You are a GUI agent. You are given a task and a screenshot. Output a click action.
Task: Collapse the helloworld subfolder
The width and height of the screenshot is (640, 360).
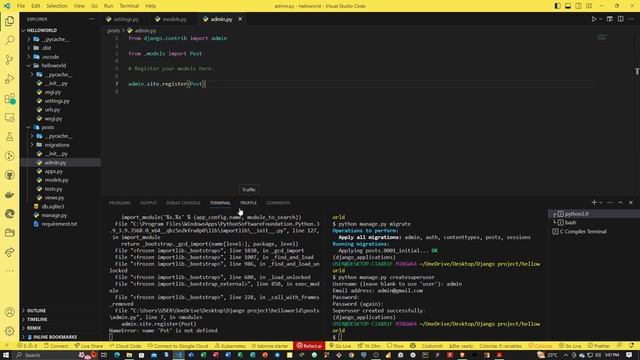[x=29, y=66]
